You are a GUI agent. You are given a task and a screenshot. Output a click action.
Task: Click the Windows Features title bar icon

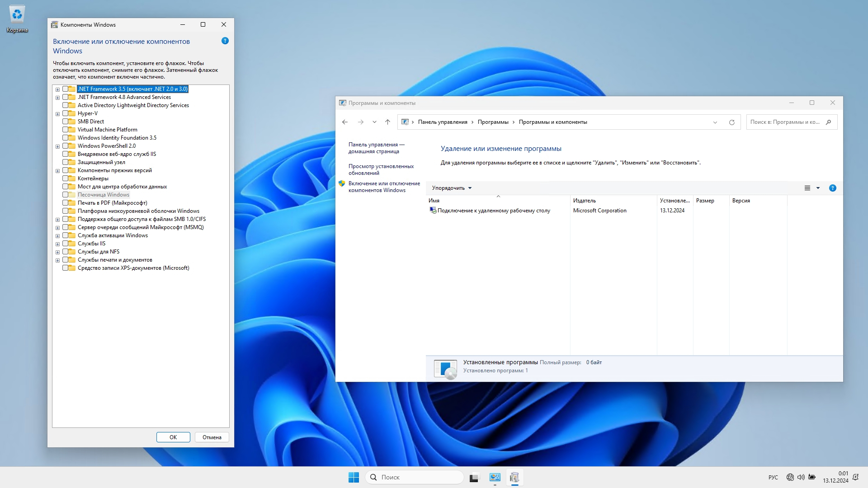pos(55,25)
